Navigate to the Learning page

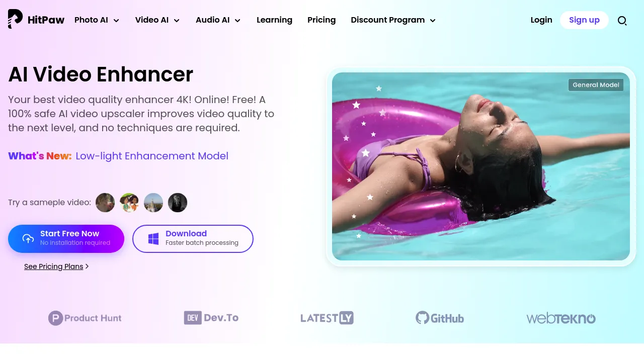(274, 20)
